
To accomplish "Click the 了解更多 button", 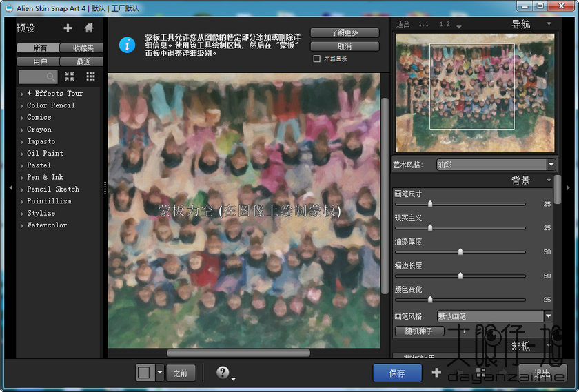I will 345,32.
